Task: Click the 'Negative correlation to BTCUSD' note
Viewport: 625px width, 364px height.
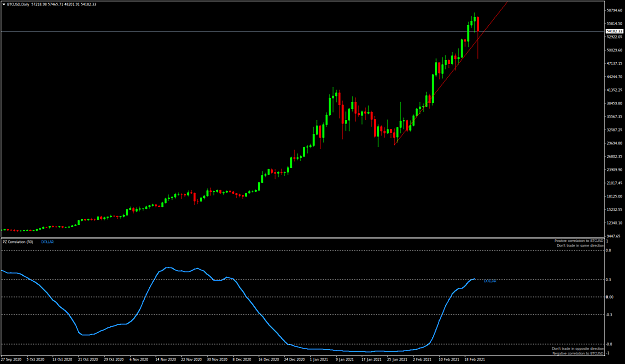Action: 578,353
